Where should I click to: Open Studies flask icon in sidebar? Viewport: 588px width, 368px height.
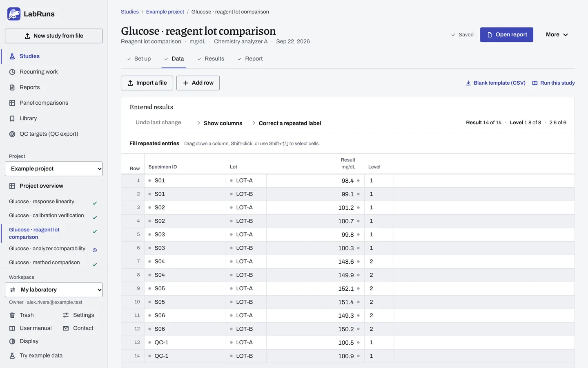tap(12, 56)
